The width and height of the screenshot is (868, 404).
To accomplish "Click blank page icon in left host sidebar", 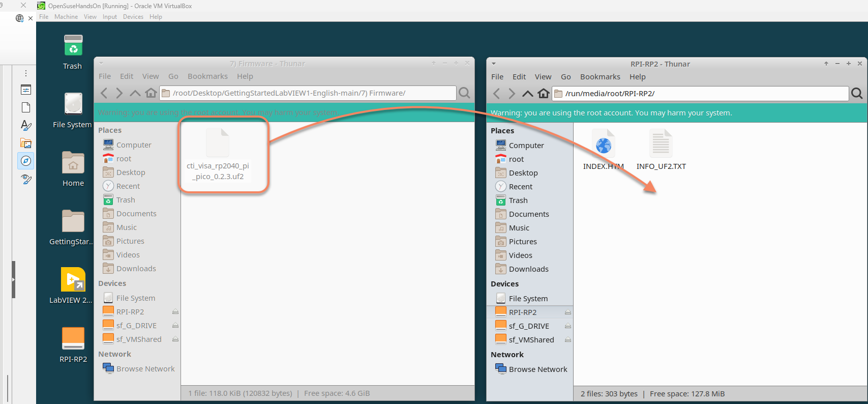I will pos(26,107).
